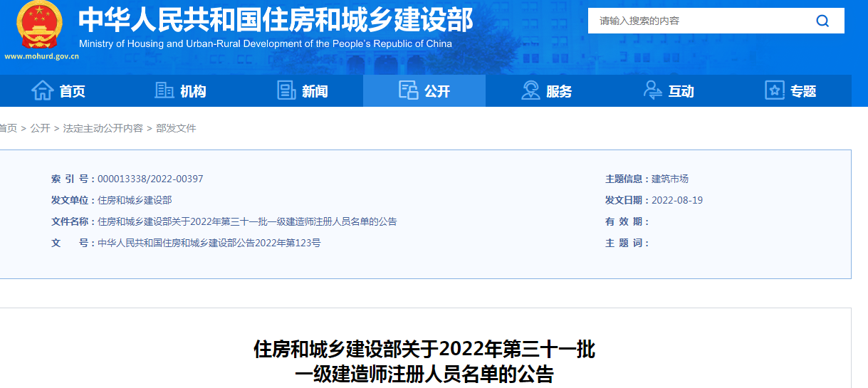Click the 主题词 label

(x=627, y=243)
